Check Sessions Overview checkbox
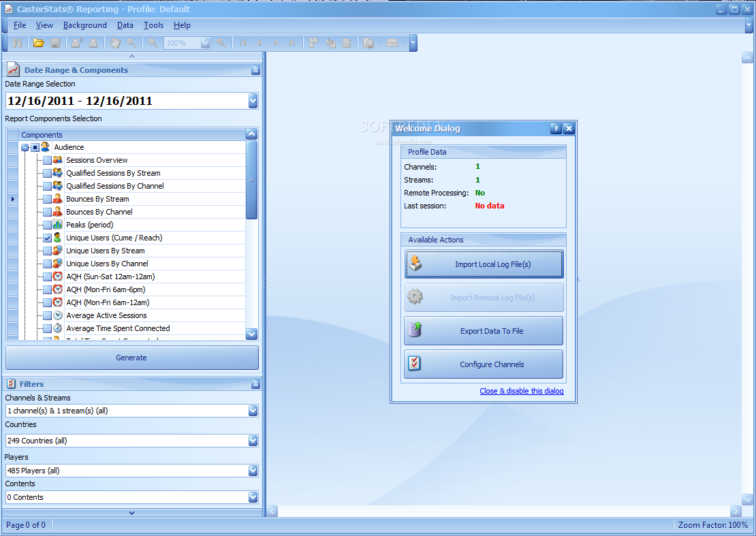The image size is (756, 536). pos(47,160)
